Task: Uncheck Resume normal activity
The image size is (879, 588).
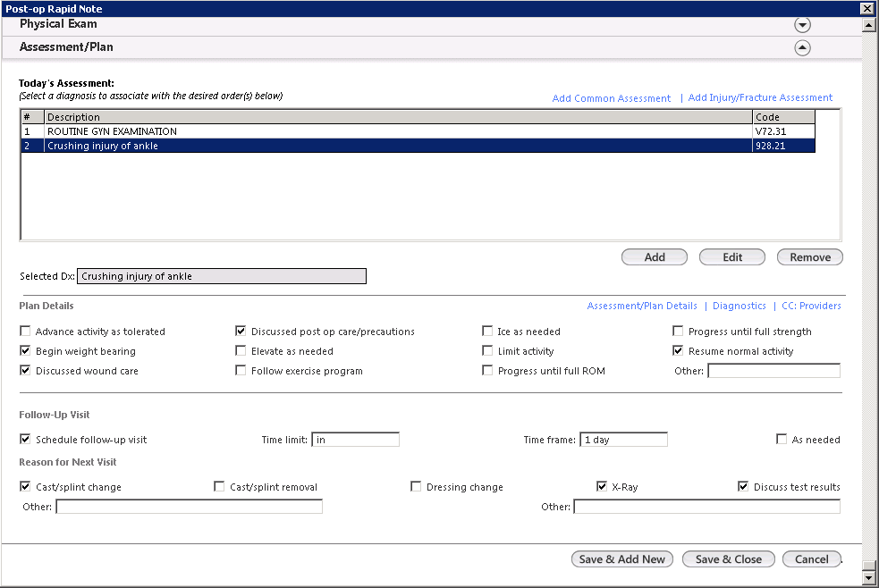Action: pos(678,350)
